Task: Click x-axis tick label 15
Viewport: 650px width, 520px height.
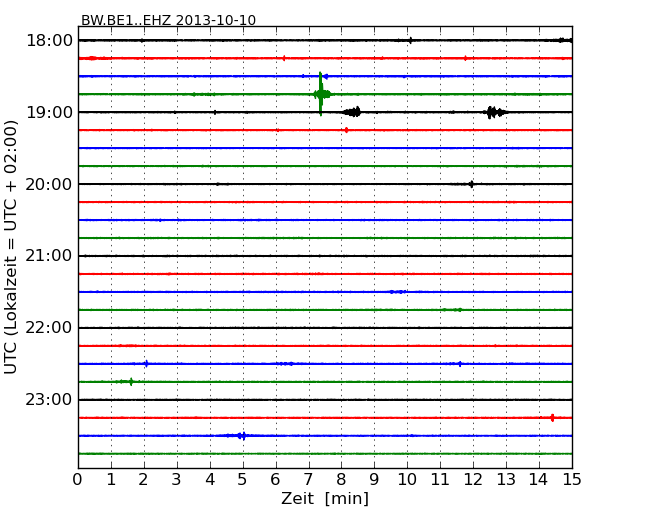Action: (572, 480)
